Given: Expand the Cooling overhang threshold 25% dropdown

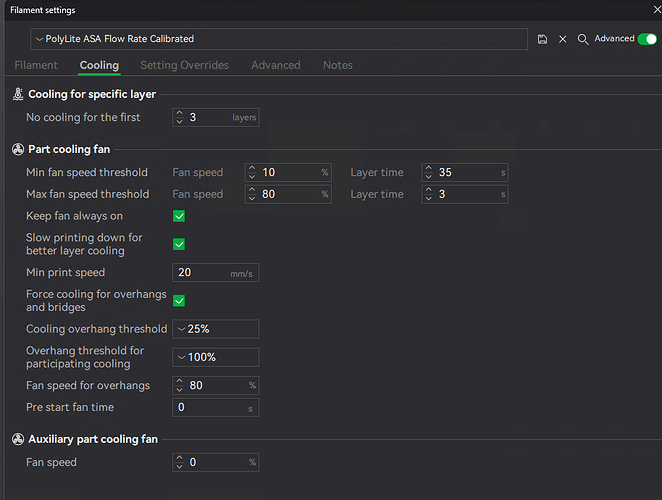Looking at the screenshot, I should click(215, 329).
